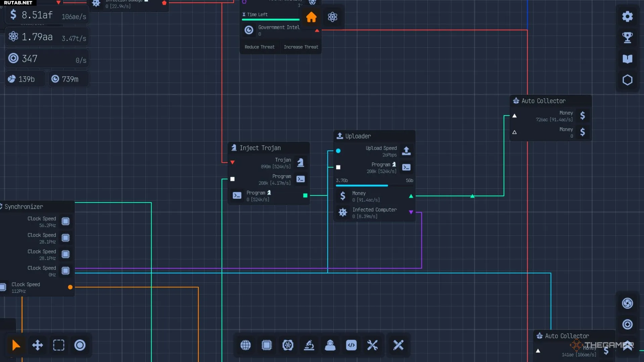Open the settings gear in right sidebar
Viewport: 644px width, 362px height.
[x=627, y=16]
